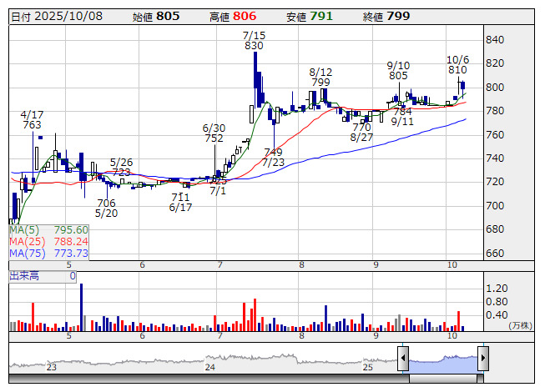
Task: Click the MA(25) 788.24 legend entry
Action: [x=48, y=241]
